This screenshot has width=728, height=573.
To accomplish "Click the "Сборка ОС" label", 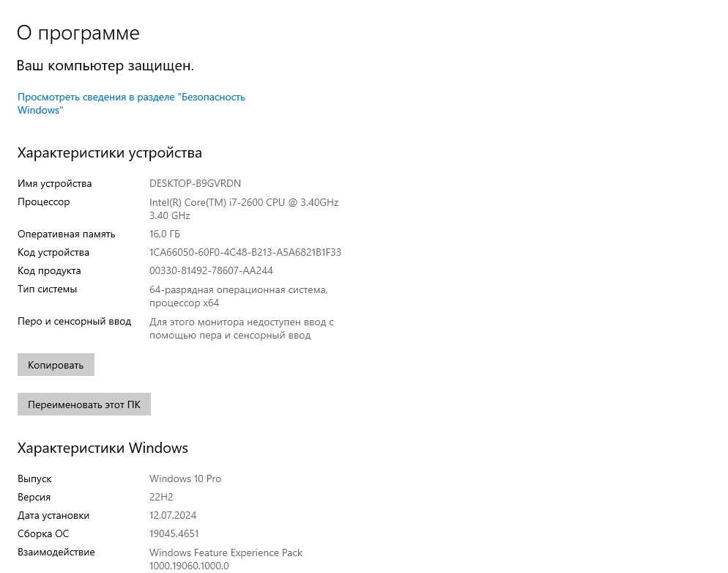I will tap(43, 533).
